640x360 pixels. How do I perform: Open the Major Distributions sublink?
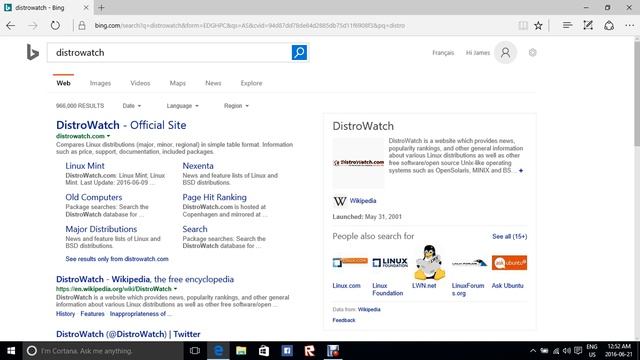tap(101, 229)
